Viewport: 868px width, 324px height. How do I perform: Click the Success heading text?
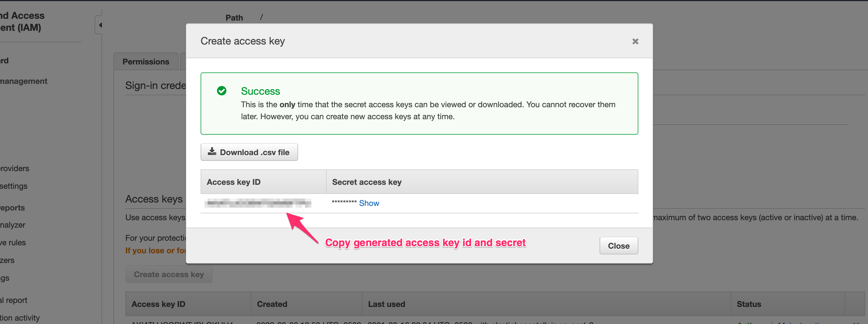(260, 91)
